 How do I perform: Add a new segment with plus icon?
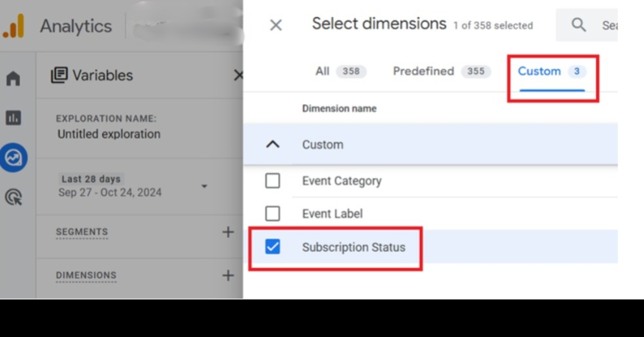pyautogui.click(x=228, y=232)
